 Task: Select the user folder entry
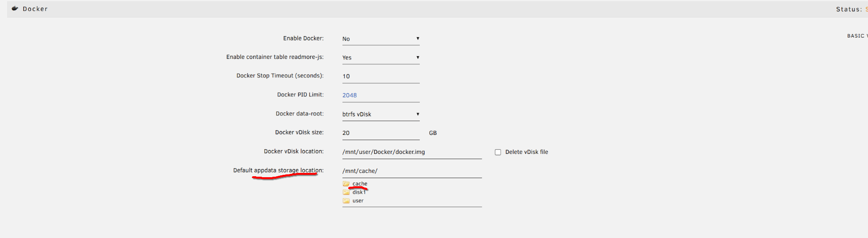[358, 201]
